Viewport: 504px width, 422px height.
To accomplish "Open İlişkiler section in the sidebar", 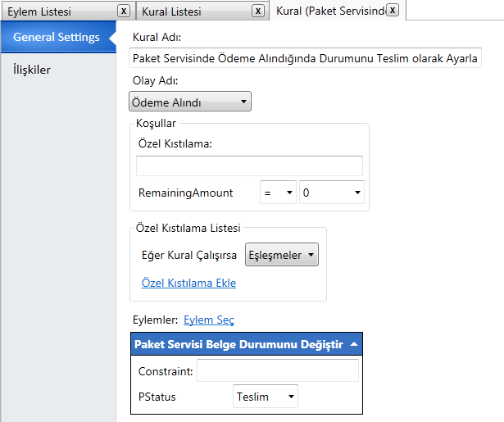I will pos(32,70).
